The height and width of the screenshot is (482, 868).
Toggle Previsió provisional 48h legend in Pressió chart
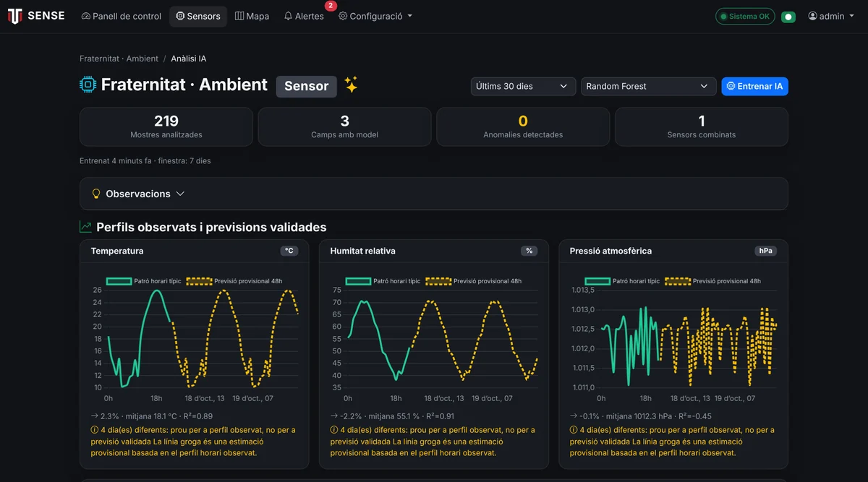[712, 281]
